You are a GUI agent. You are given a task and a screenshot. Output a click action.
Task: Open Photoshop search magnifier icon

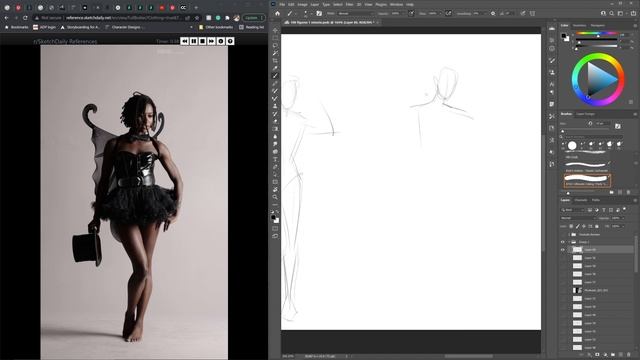point(611,13)
